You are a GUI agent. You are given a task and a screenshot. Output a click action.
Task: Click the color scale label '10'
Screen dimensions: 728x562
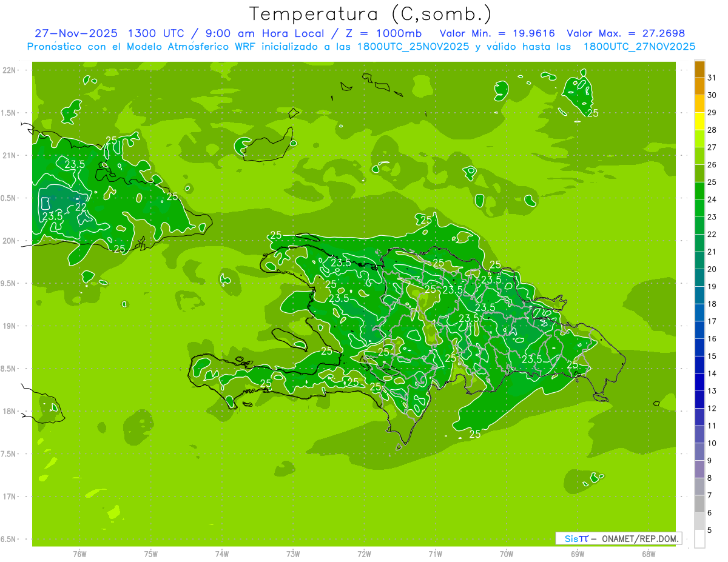pos(712,443)
